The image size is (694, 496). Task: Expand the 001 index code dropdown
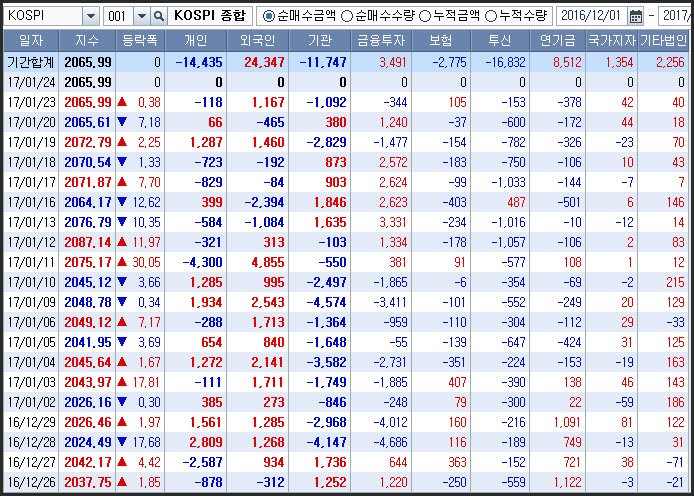(x=142, y=16)
